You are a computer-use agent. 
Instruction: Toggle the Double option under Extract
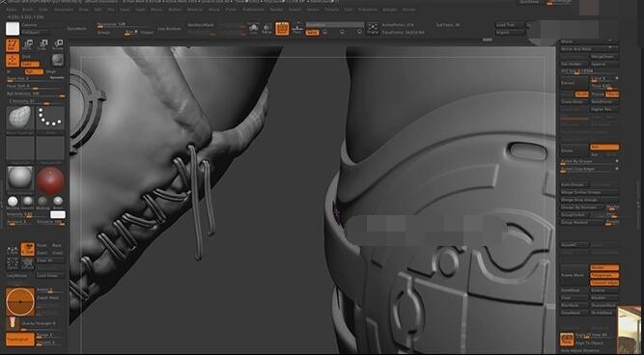(x=582, y=95)
